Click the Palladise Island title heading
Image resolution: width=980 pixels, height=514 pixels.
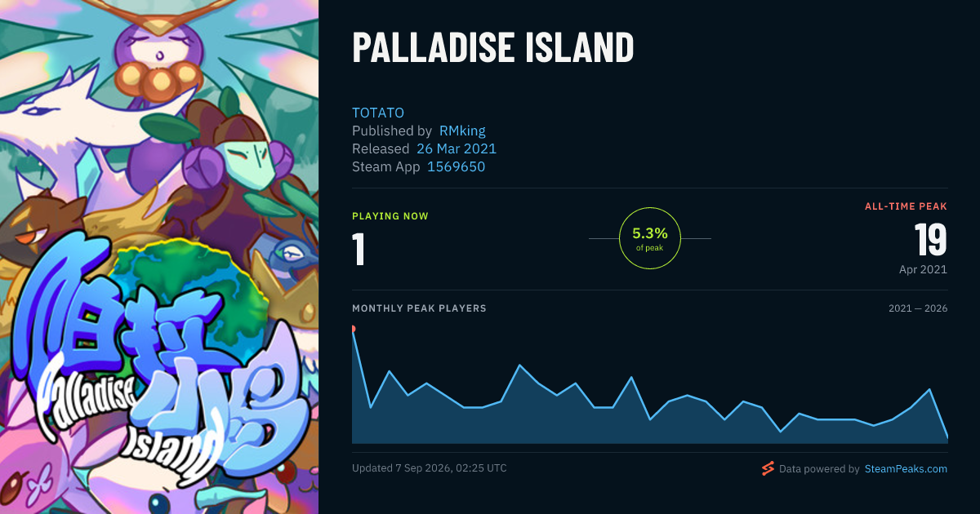(492, 49)
